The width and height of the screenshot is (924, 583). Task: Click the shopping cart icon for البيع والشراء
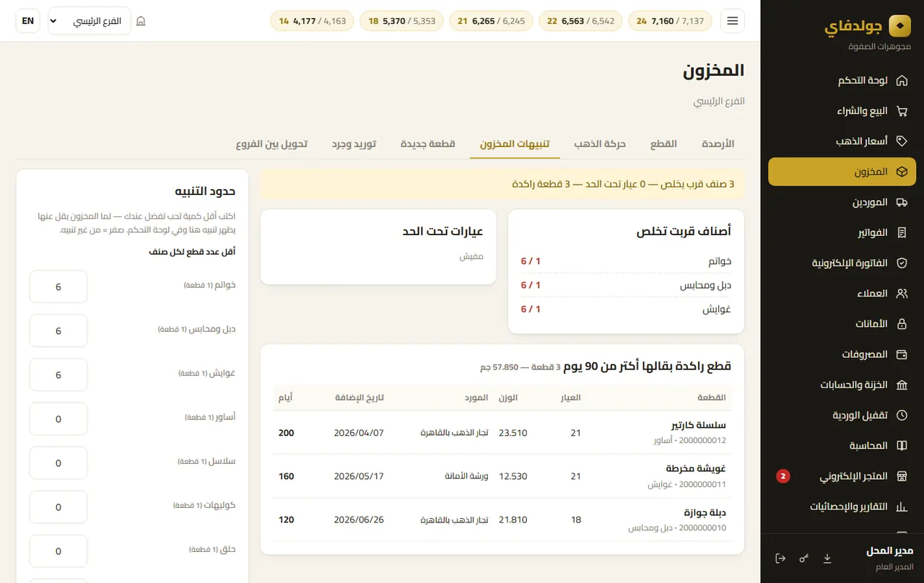pos(902,111)
